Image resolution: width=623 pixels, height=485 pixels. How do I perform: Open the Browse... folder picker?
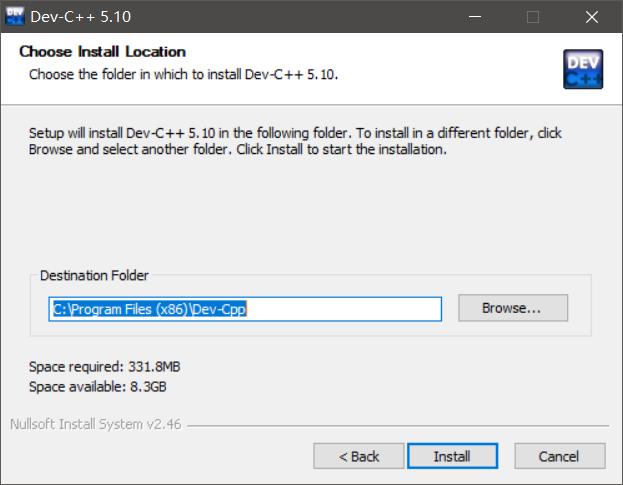pos(513,308)
